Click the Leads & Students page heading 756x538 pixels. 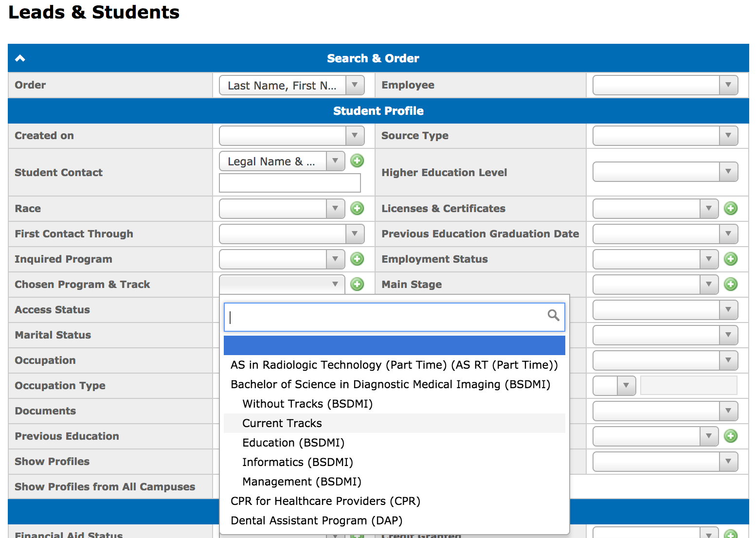click(94, 12)
